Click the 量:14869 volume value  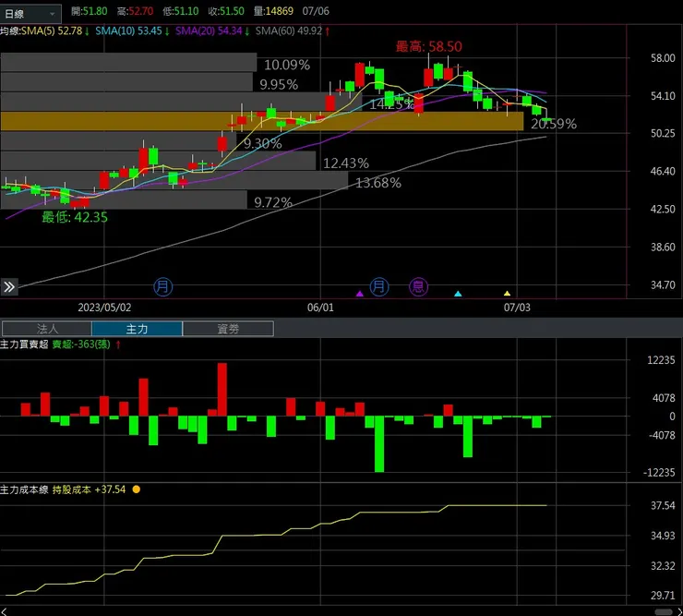[x=273, y=11]
